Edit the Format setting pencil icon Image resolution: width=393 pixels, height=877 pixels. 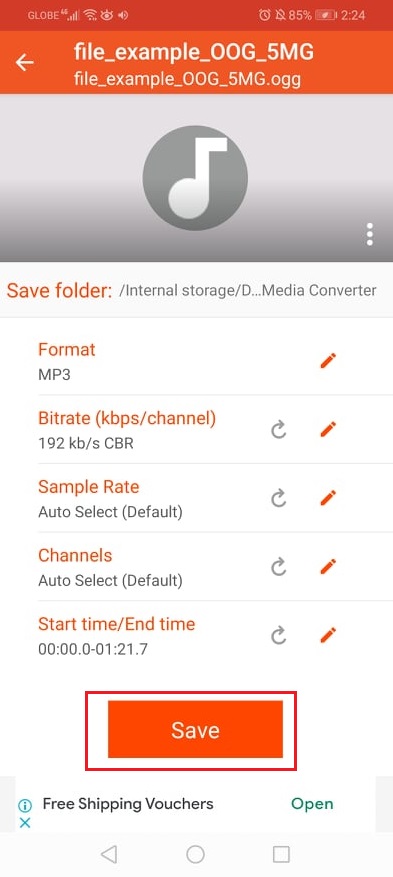[328, 361]
